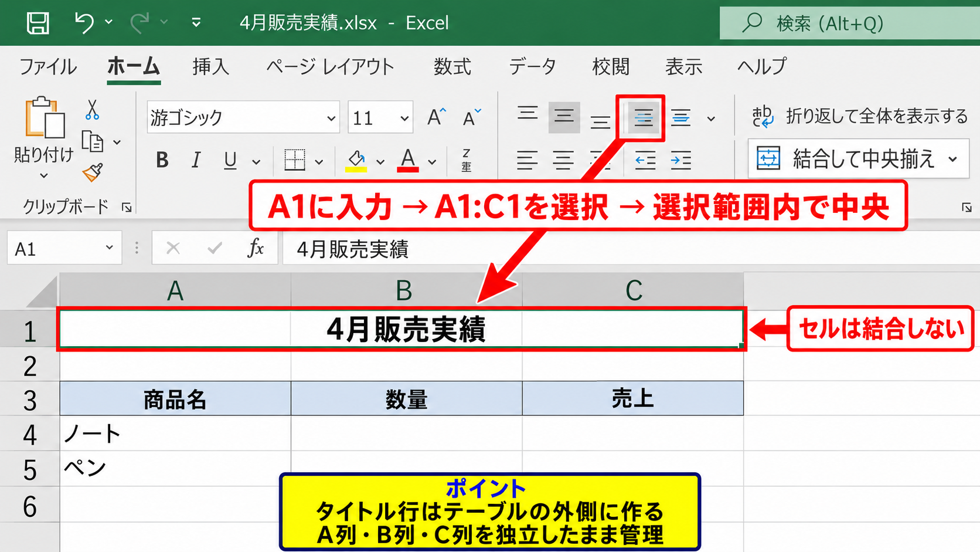Click the align left icon
Viewport: 980px width, 552px height.
click(x=527, y=160)
